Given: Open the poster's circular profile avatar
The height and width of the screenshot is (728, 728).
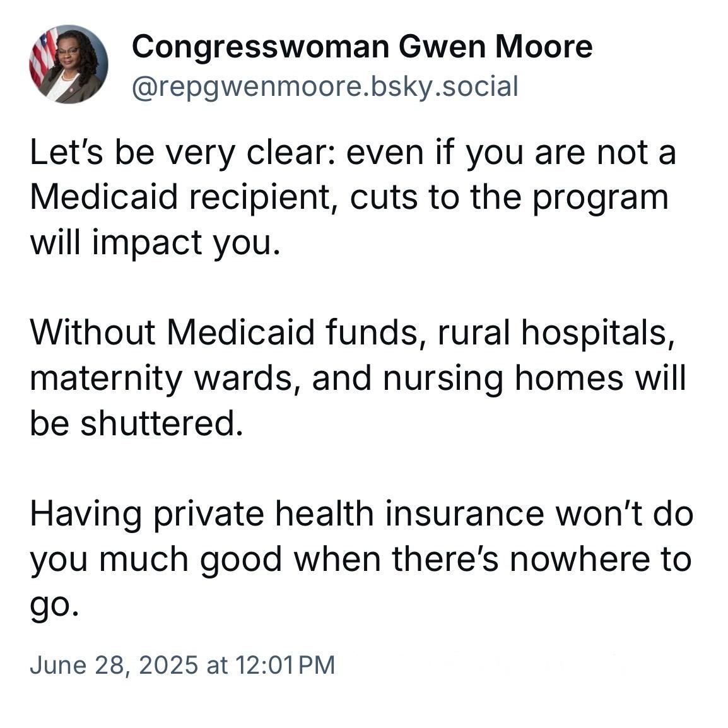Looking at the screenshot, I should pos(69,64).
